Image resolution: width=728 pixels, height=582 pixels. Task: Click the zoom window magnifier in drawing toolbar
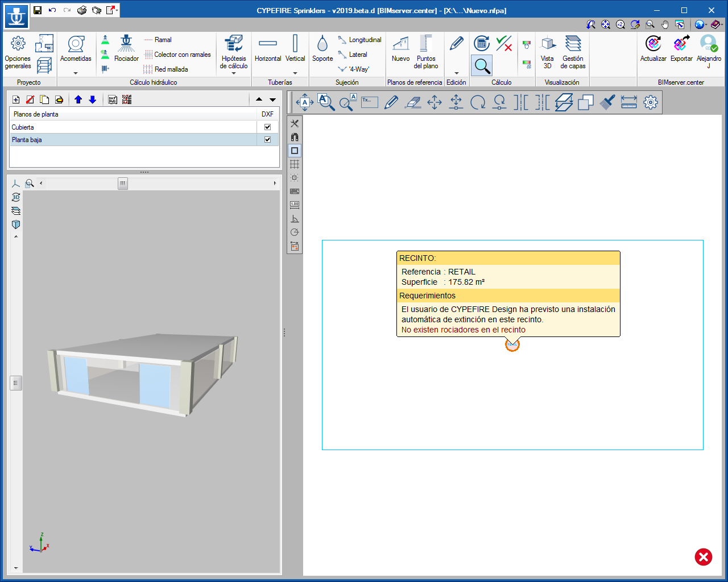tap(326, 102)
